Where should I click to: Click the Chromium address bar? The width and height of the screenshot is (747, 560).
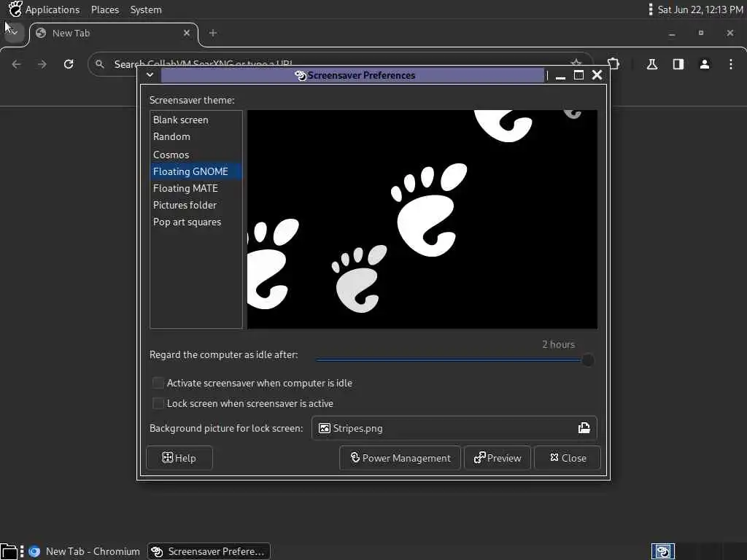(x=341, y=64)
